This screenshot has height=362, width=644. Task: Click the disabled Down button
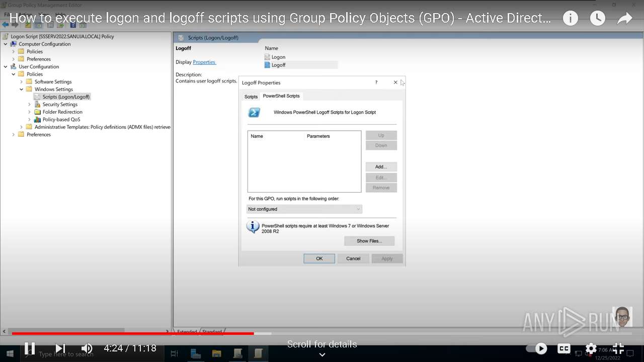(381, 145)
